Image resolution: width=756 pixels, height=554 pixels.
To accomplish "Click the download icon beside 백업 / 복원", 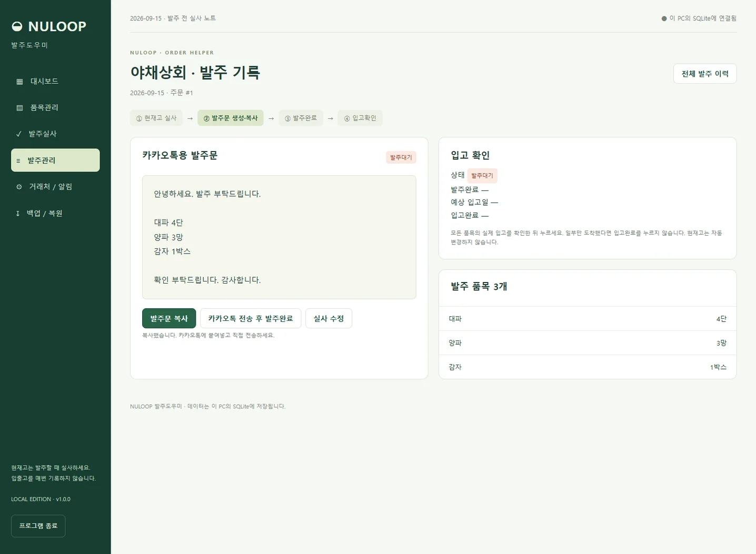I will coord(18,213).
